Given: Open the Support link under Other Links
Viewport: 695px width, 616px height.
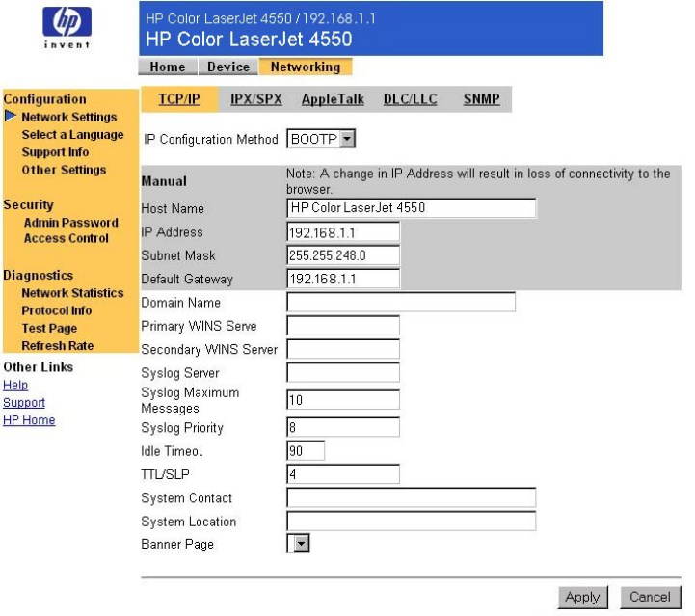Looking at the screenshot, I should tap(24, 402).
